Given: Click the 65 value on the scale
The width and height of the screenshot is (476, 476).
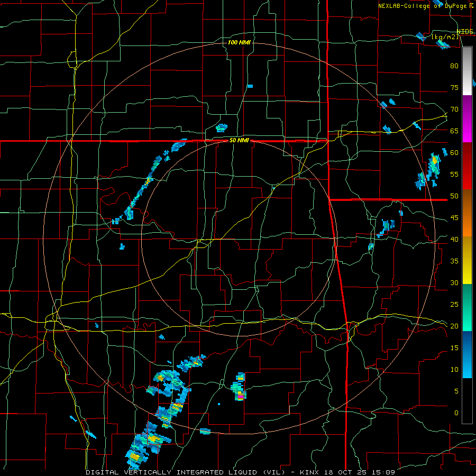Looking at the screenshot, I should tap(454, 131).
